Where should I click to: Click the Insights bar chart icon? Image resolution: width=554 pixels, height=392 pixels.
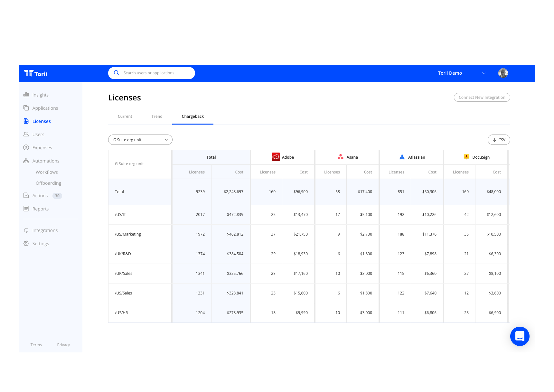[26, 95]
